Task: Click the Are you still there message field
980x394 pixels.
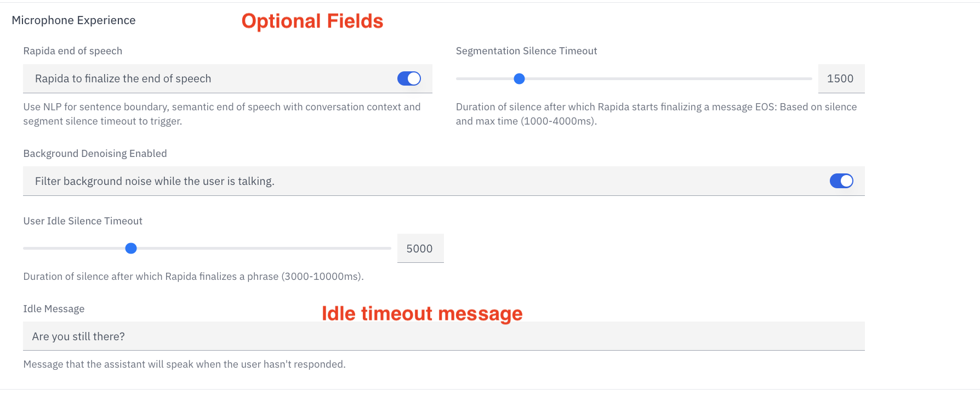Action: [x=219, y=336]
